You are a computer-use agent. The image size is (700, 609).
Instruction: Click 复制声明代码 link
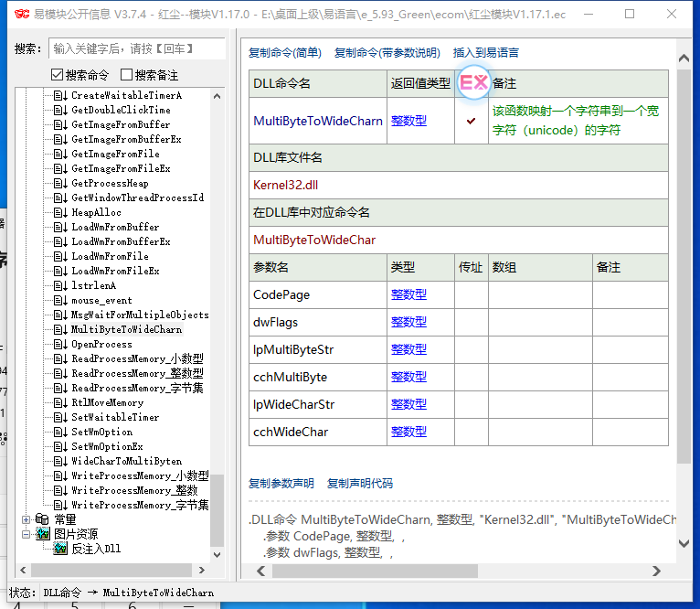[x=360, y=484]
